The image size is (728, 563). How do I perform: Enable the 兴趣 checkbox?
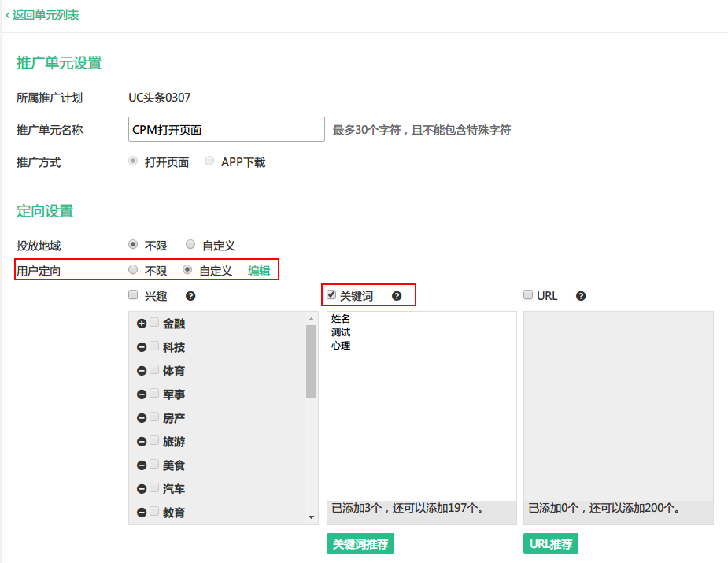(x=132, y=294)
